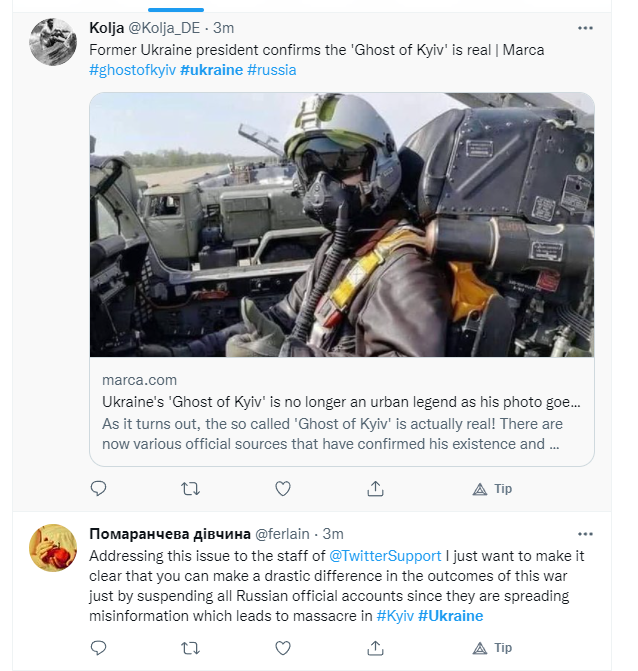638x671 pixels.
Task: Like Kolja's tweet with the heart icon
Action: (283, 488)
